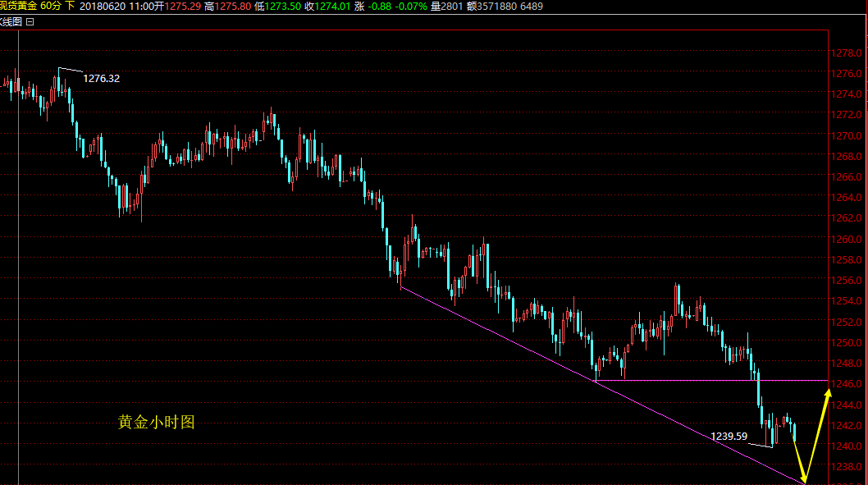868x485 pixels.
Task: Click the 1244.0 price axis label
Action: click(847, 405)
